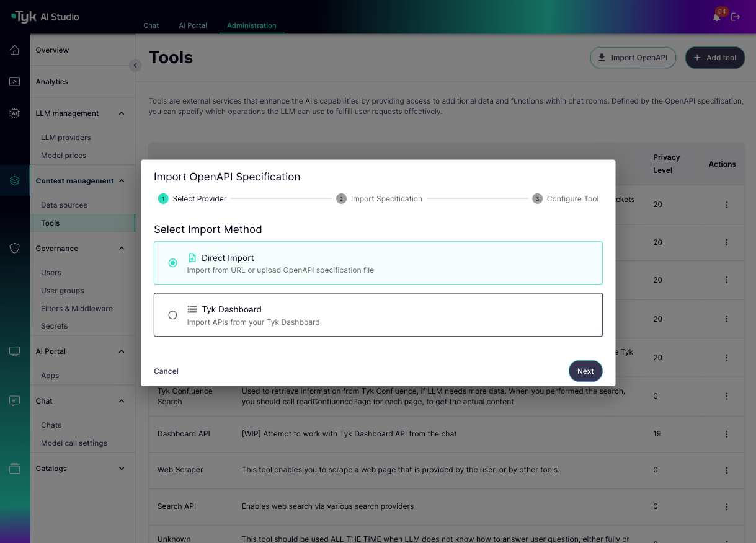Viewport: 756px width, 543px height.
Task: Cancel the Import OpenAPI Specification dialog
Action: click(166, 371)
